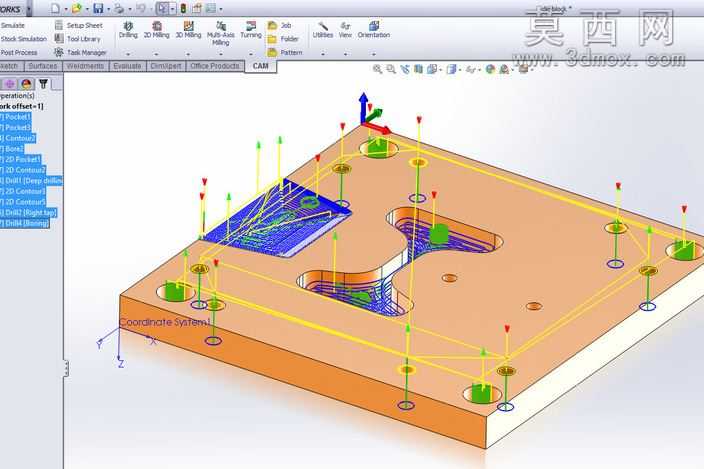Select the 2D Pocket1 operation in tree

pyautogui.click(x=21, y=160)
